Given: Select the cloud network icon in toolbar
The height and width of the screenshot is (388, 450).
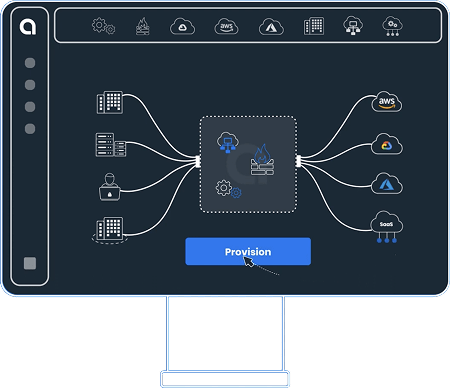Looking at the screenshot, I should [353, 25].
